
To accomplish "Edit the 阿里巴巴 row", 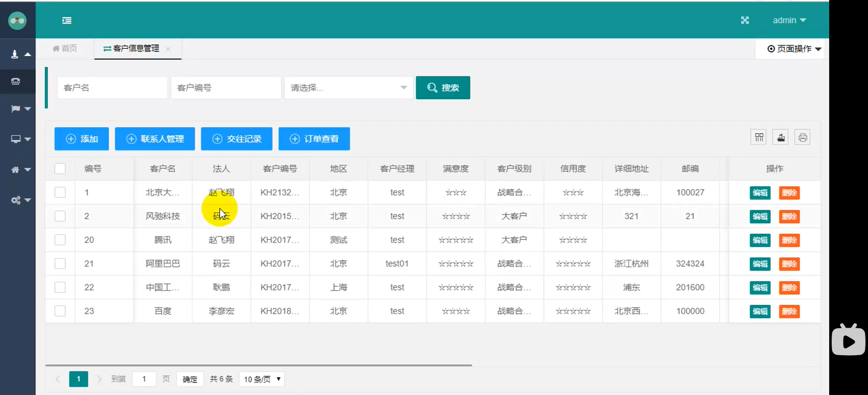I will click(760, 264).
